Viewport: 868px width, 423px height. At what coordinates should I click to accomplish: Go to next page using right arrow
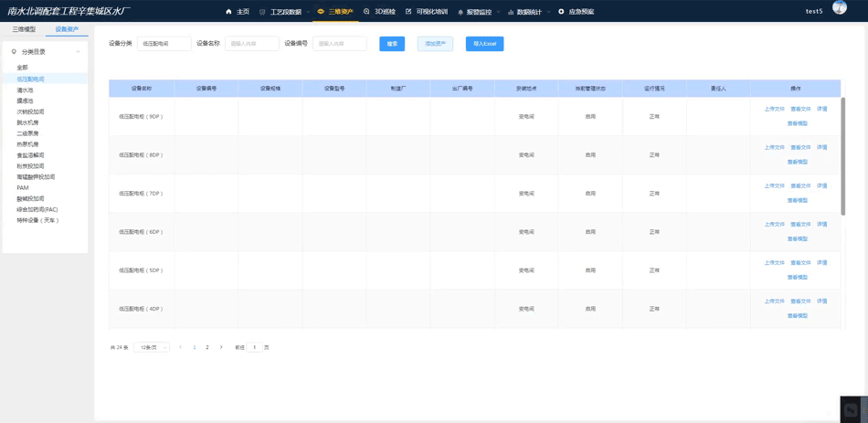tap(221, 347)
